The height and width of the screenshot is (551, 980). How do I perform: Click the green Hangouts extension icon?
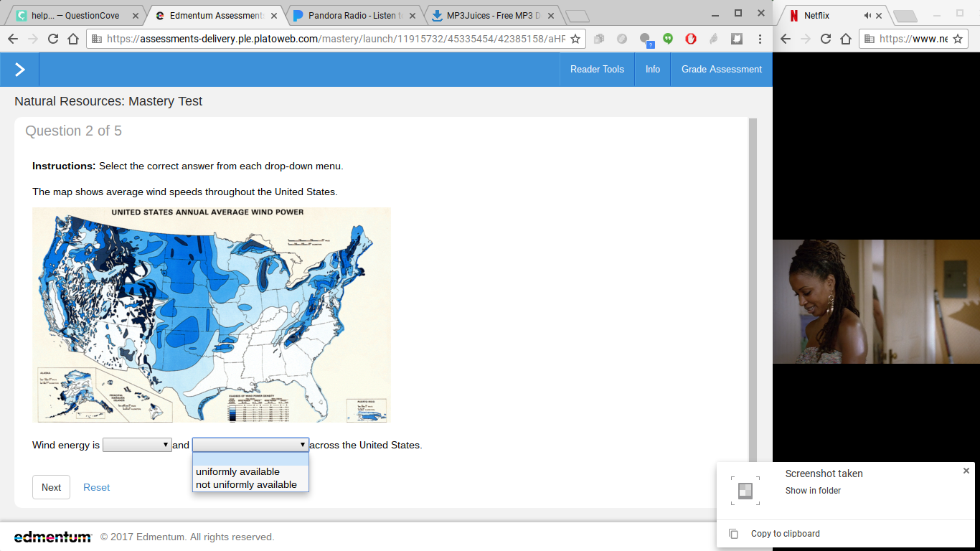pyautogui.click(x=668, y=39)
